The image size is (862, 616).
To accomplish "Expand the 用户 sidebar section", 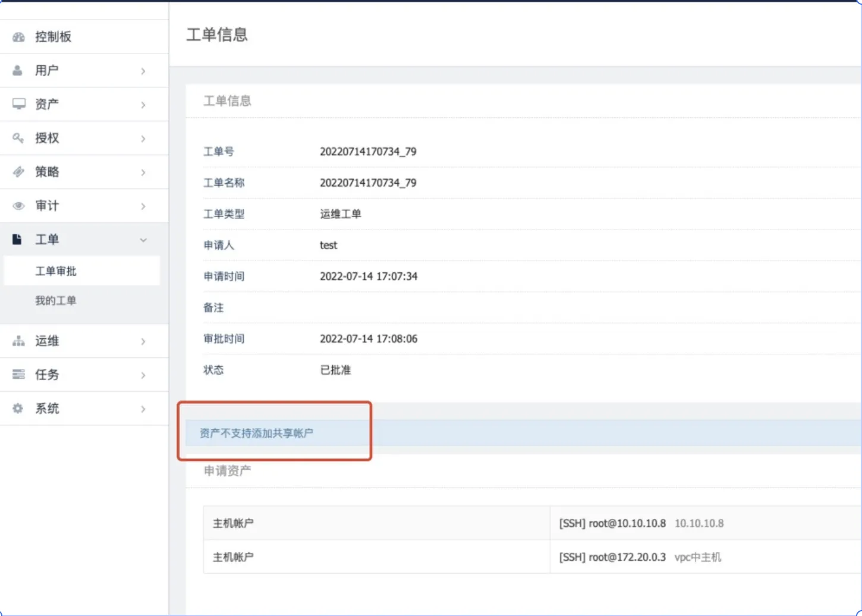I will tap(83, 70).
